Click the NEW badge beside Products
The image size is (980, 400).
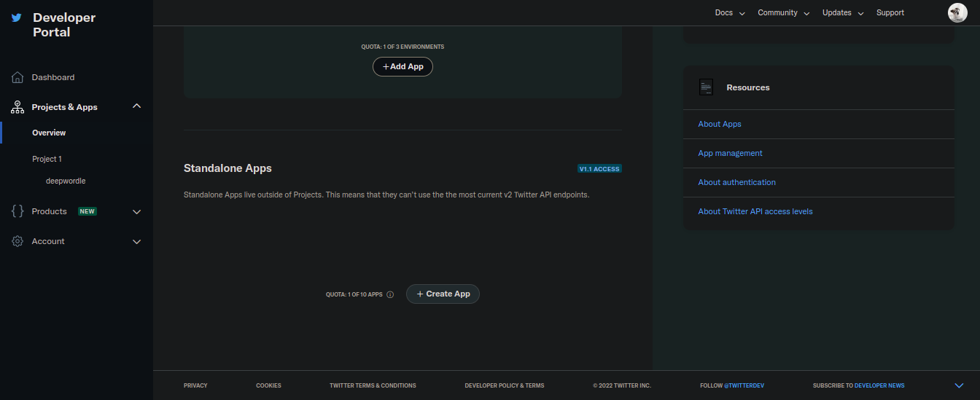click(x=87, y=211)
